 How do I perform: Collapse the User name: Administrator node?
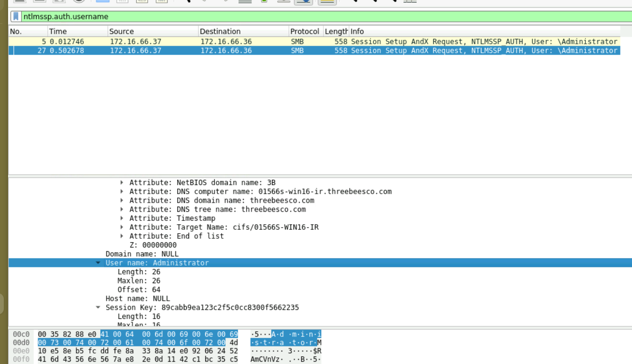coord(98,263)
